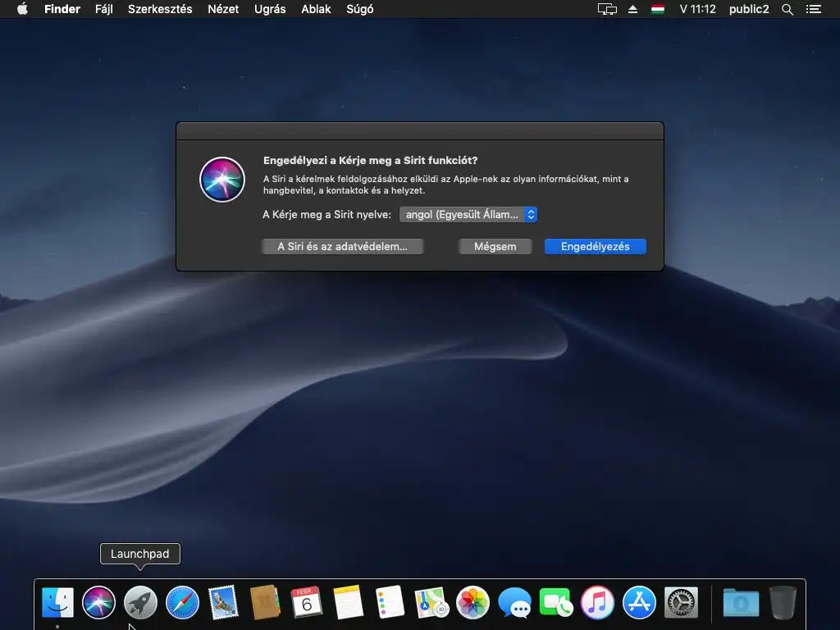Open Photos colorful flower icon
Viewport: 840px width, 630px height.
[472, 602]
